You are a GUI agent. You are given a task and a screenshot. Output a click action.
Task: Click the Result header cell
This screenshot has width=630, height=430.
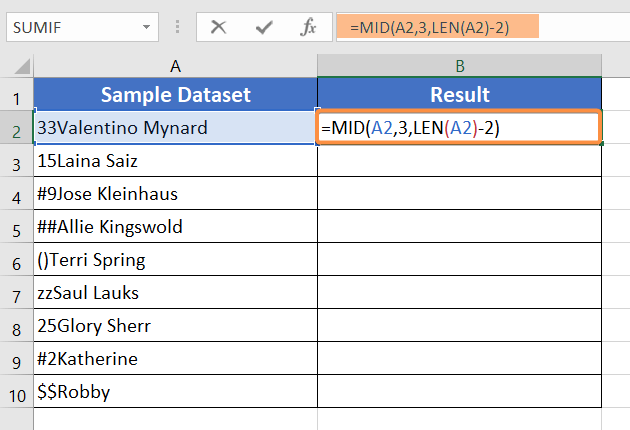pos(459,95)
